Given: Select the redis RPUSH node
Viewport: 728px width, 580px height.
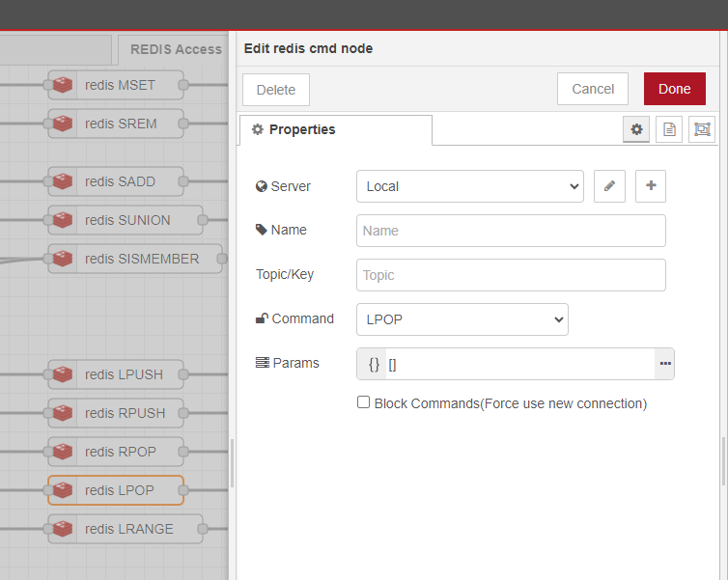Looking at the screenshot, I should click(116, 412).
